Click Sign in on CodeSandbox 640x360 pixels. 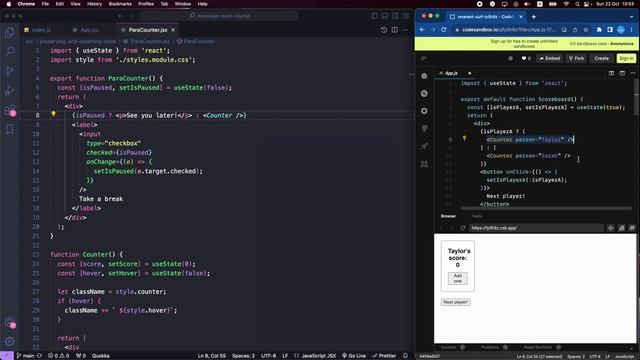point(626,58)
